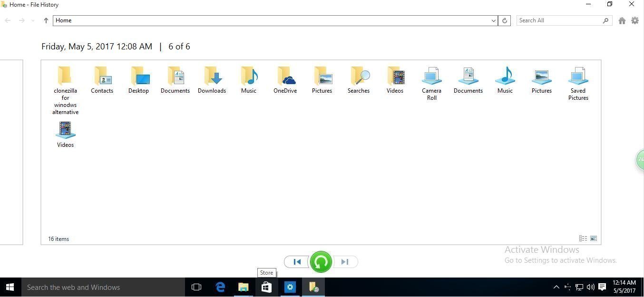Refresh the current folder view

505,20
